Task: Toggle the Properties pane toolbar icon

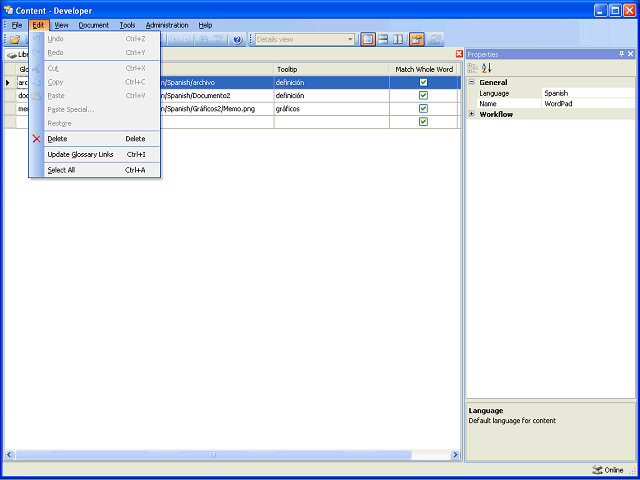Action: (417, 39)
